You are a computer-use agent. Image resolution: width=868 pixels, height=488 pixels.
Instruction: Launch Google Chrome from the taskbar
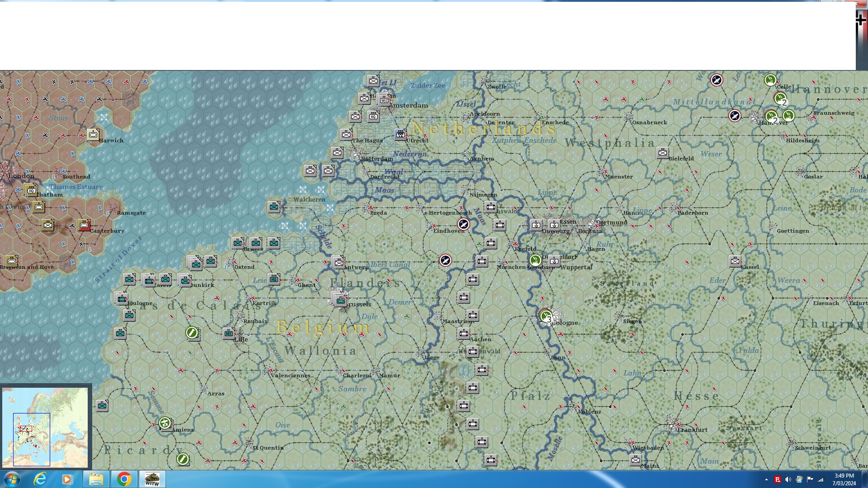coord(124,479)
